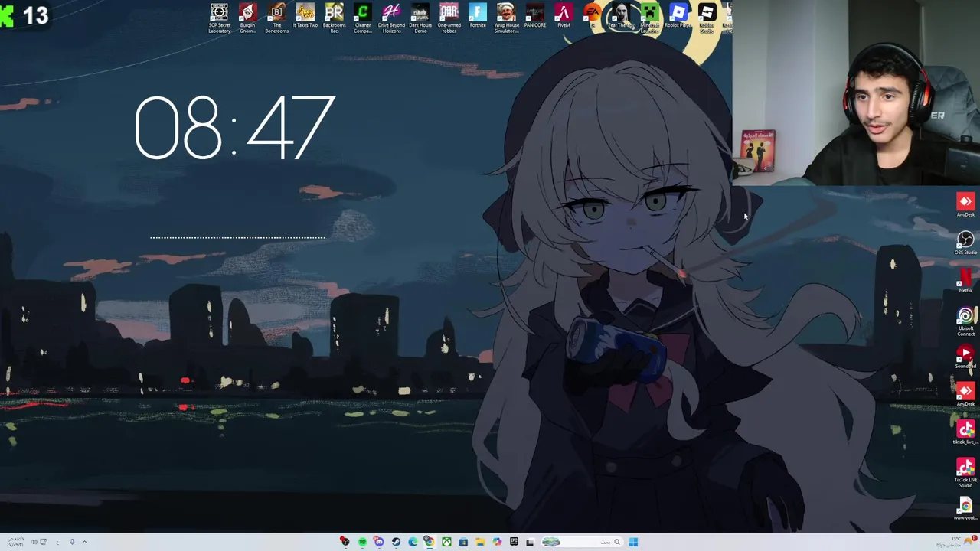Switch to Google Chrome on the taskbar
Viewport: 980px width, 551px height.
(x=430, y=542)
